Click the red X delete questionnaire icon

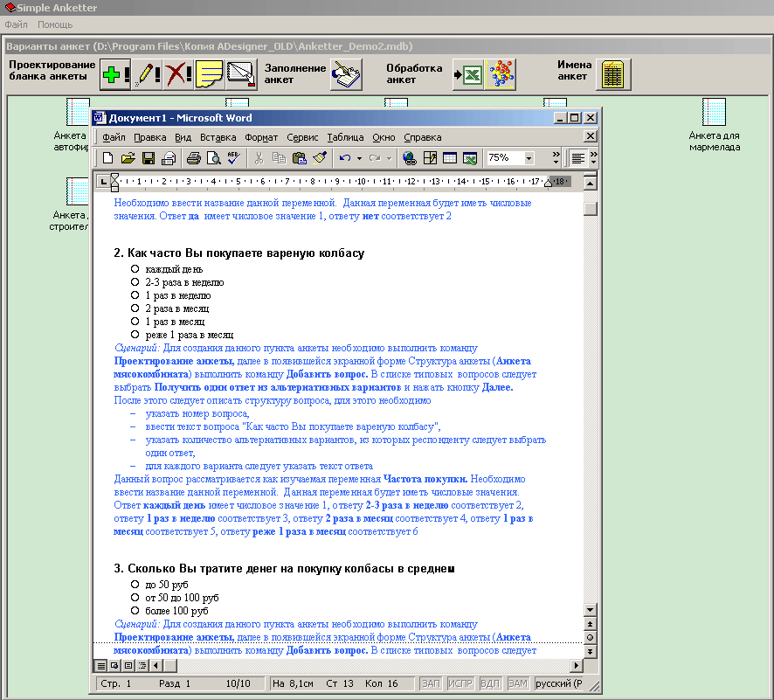point(177,74)
